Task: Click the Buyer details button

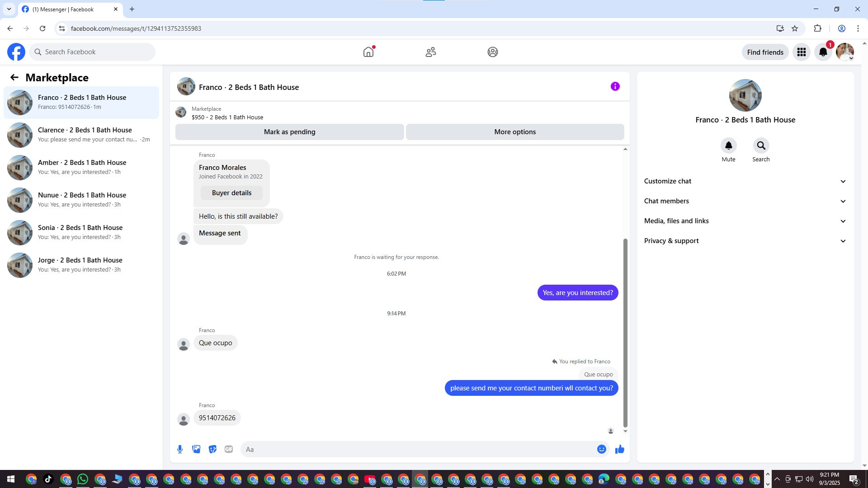Action: [232, 193]
